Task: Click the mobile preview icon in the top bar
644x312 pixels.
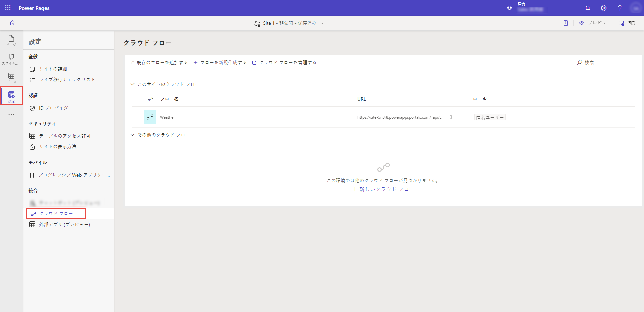Action: pos(566,23)
